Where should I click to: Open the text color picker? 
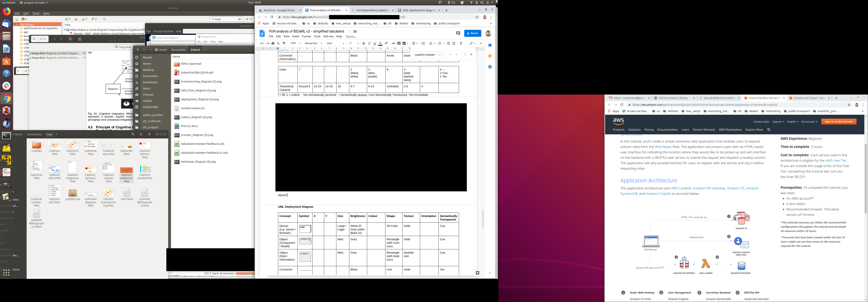point(380,43)
